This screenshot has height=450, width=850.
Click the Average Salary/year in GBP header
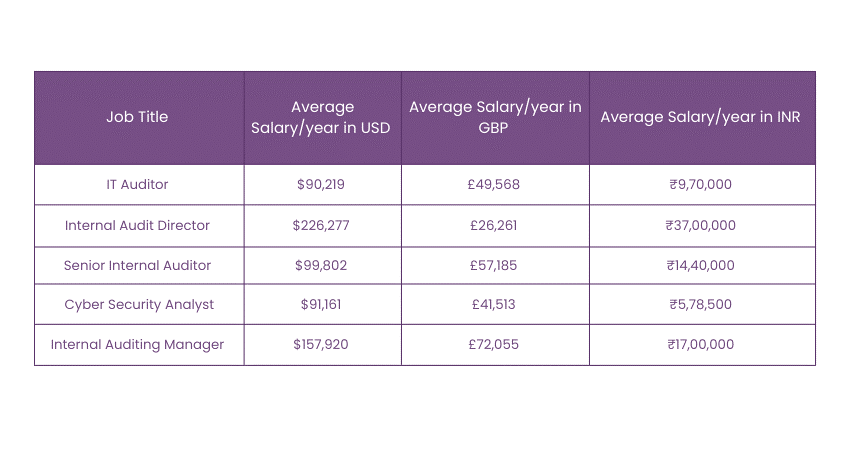coord(495,117)
